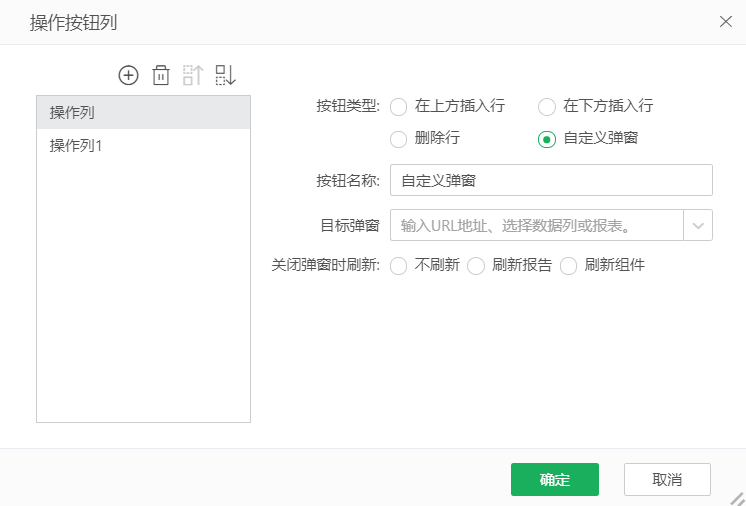Select 不刷新 for popup close

point(399,266)
